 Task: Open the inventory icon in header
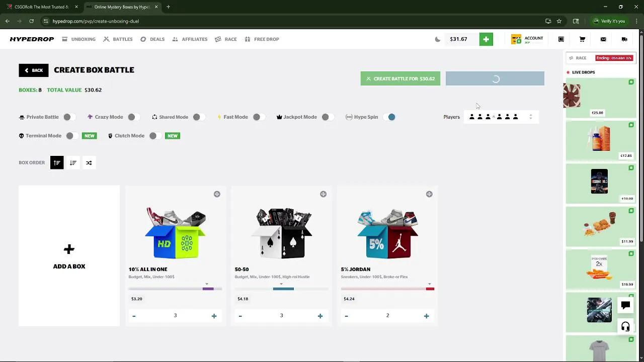click(561, 39)
